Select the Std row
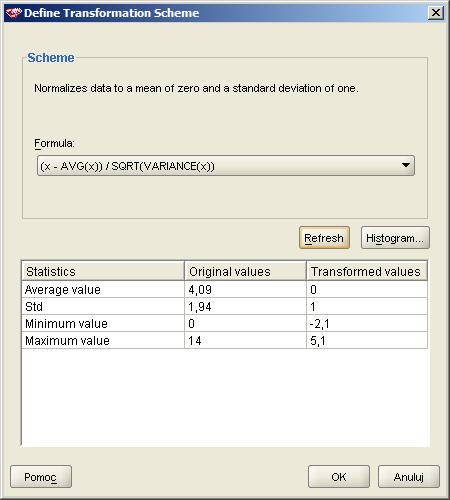Viewport: 450px width, 500px height. point(225,306)
